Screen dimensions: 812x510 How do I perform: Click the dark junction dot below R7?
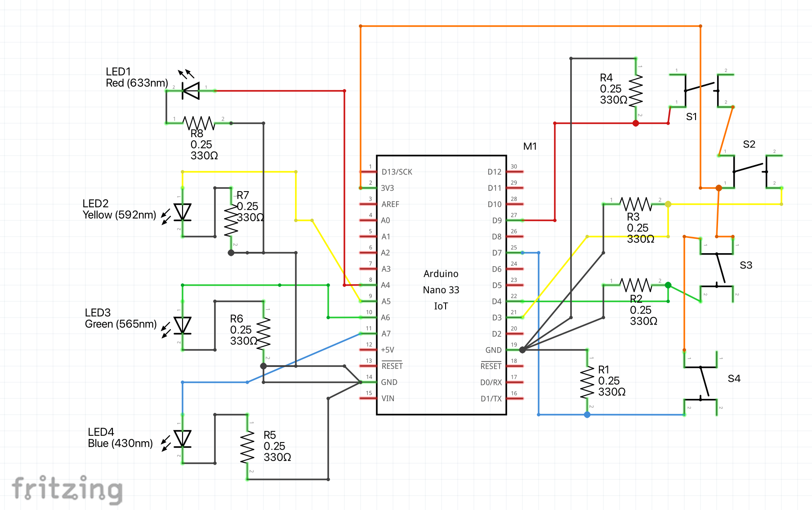[x=231, y=253]
